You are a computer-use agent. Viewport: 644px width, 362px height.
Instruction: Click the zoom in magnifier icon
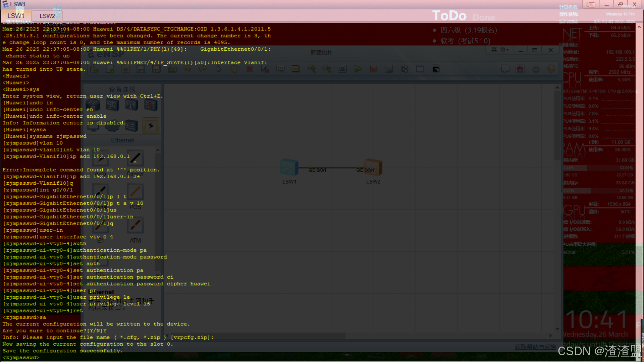coord(312,69)
